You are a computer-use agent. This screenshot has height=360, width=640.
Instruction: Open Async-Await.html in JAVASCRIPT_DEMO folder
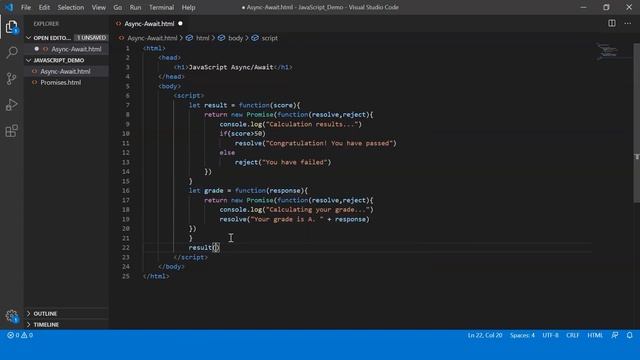coord(65,71)
